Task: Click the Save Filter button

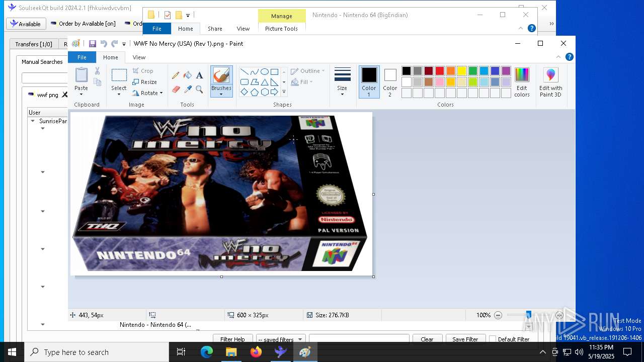Action: point(465,339)
